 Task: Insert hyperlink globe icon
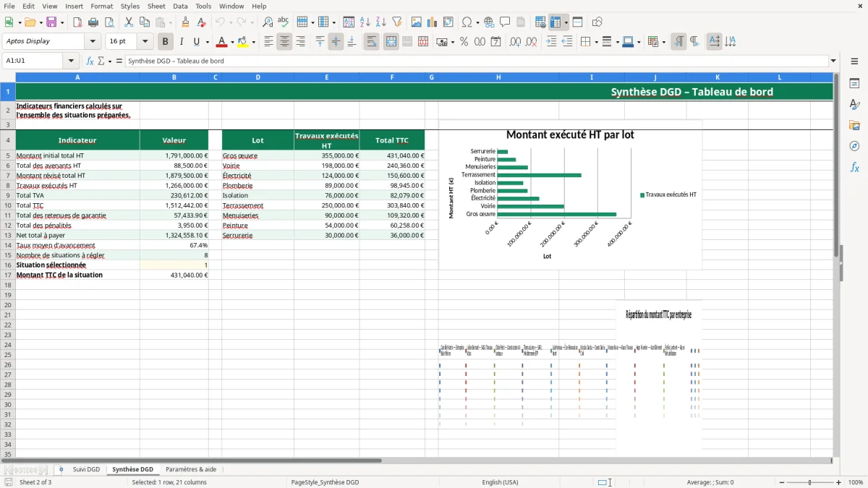point(489,22)
